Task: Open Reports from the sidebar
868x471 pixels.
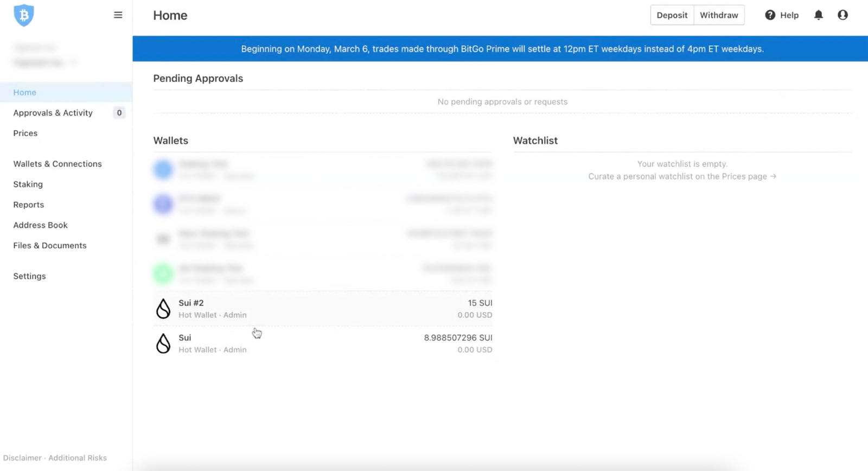Action: coord(29,205)
